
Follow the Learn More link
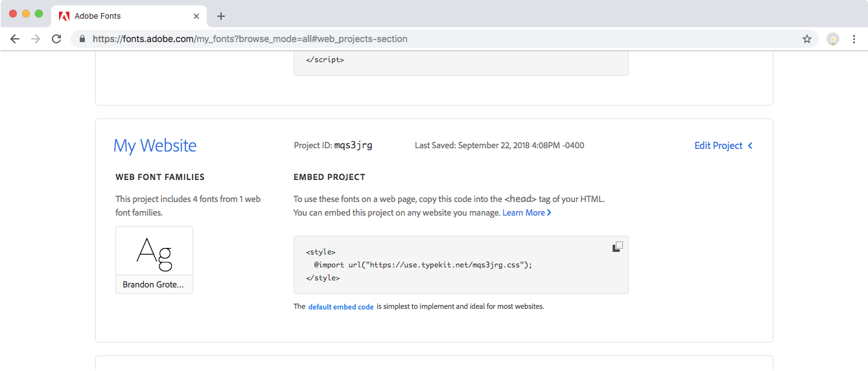(526, 212)
